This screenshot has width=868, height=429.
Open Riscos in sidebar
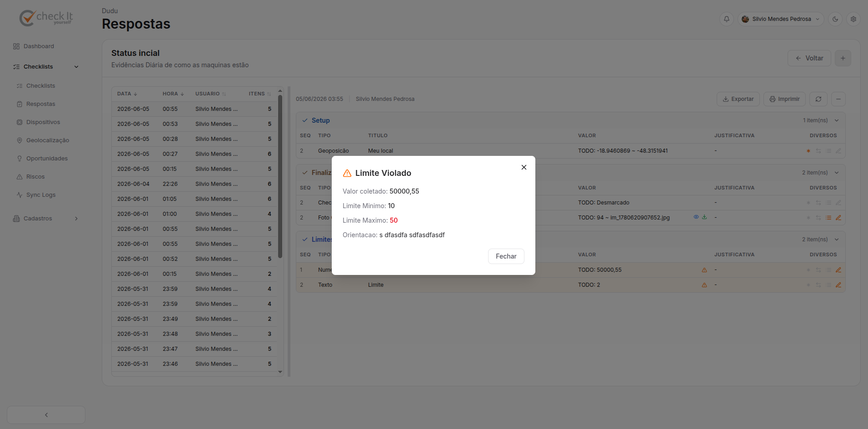click(35, 177)
